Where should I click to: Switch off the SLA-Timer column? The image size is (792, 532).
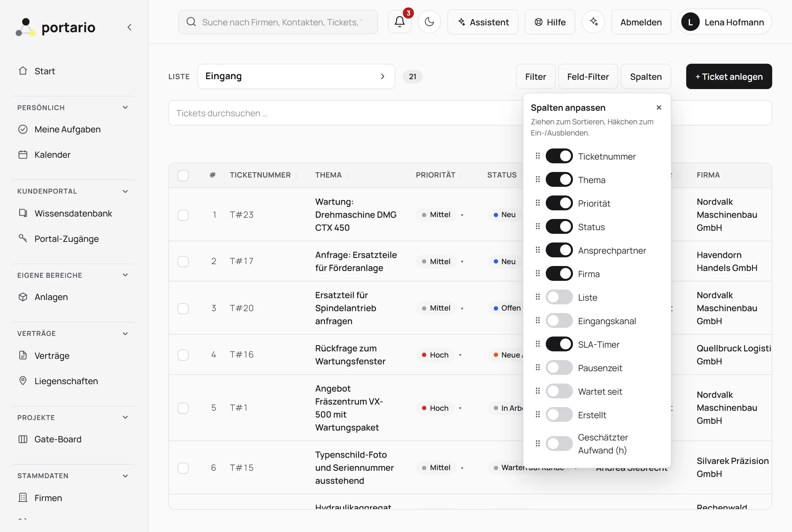559,344
